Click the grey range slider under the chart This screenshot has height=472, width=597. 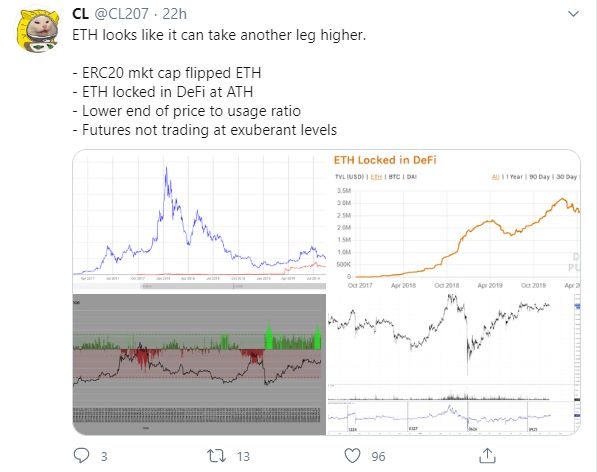coord(199,286)
